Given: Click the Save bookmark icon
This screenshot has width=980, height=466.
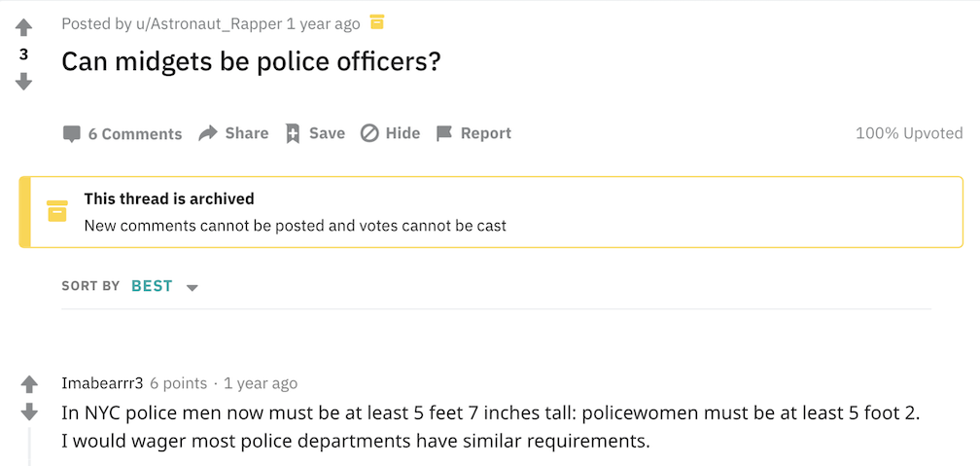Looking at the screenshot, I should click(x=293, y=133).
